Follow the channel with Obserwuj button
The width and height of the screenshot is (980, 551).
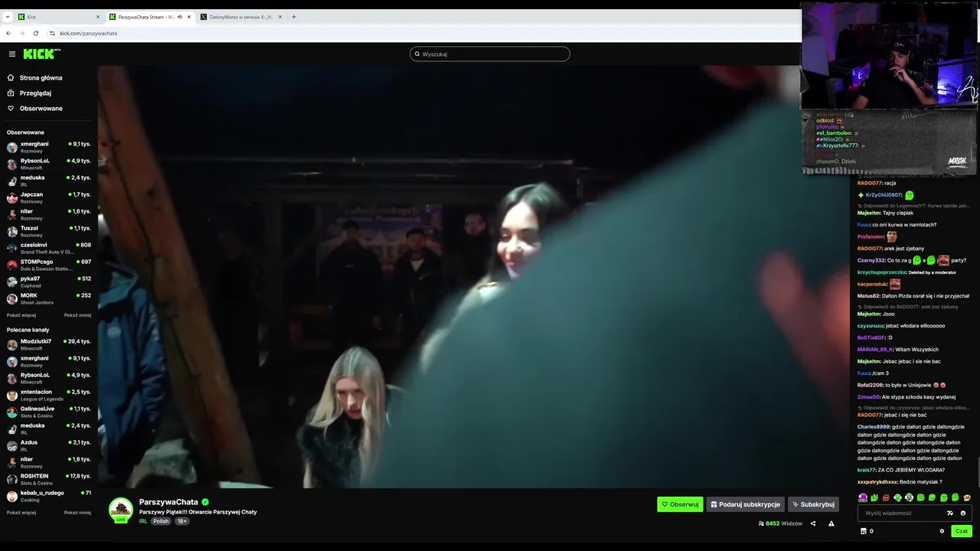(680, 504)
